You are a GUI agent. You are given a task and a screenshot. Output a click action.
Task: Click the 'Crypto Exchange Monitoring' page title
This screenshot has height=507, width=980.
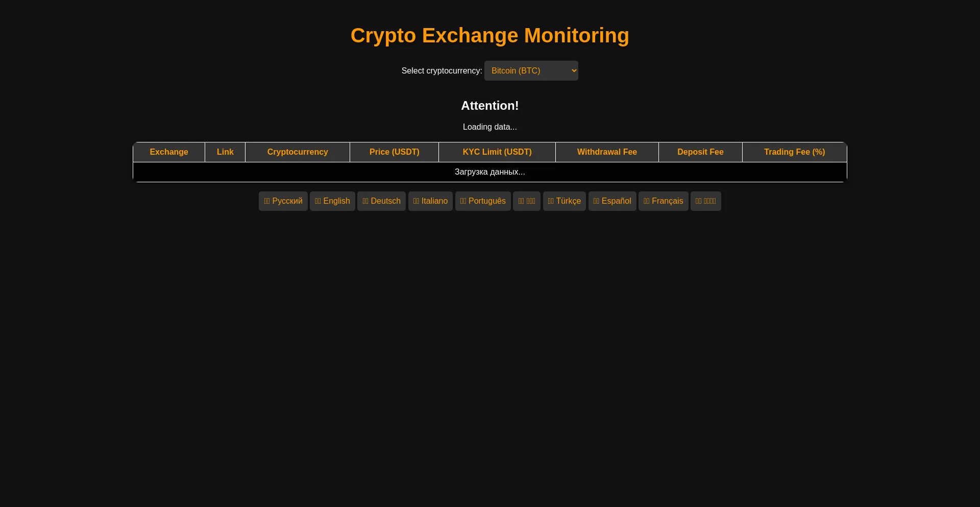coord(489,35)
